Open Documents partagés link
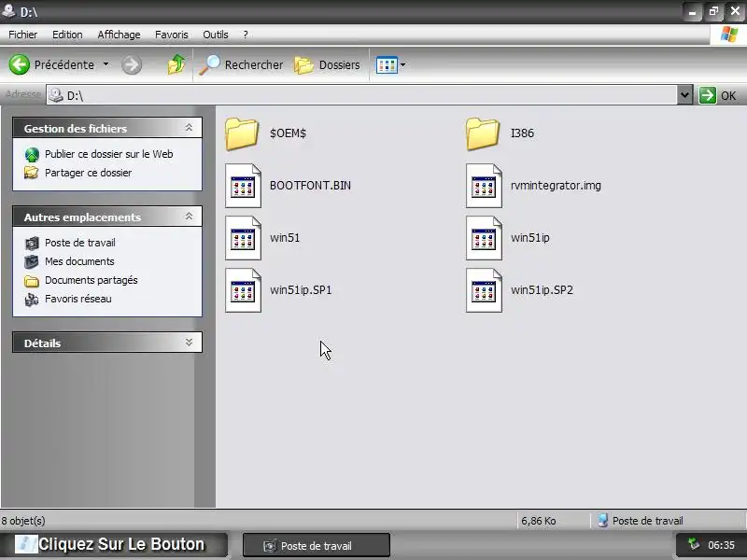 [91, 280]
